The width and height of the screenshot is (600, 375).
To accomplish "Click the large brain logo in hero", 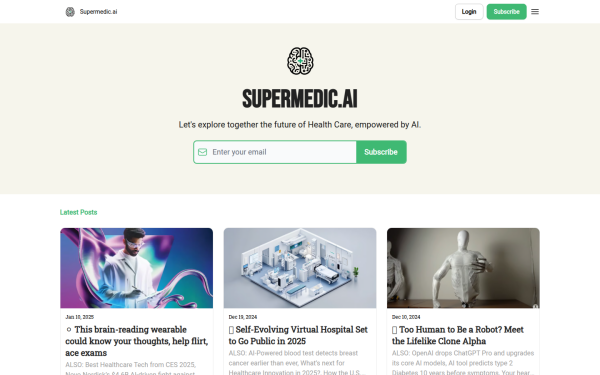I will click(x=300, y=61).
